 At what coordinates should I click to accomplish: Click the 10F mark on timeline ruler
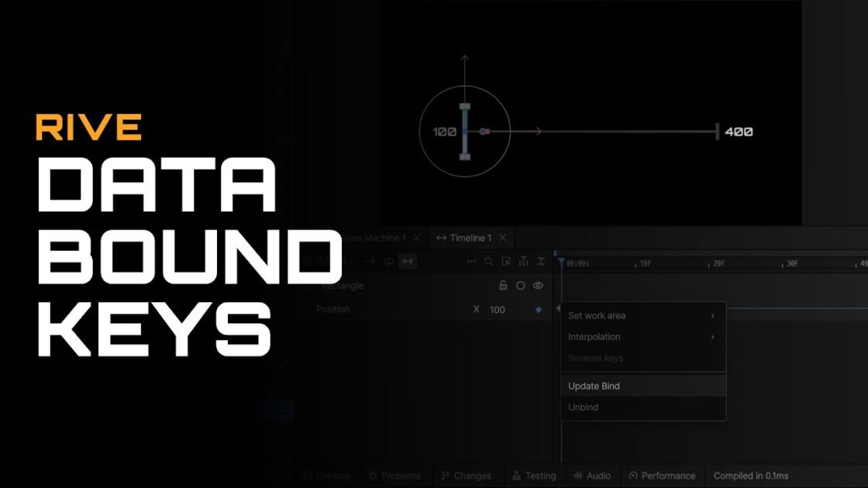tap(645, 264)
